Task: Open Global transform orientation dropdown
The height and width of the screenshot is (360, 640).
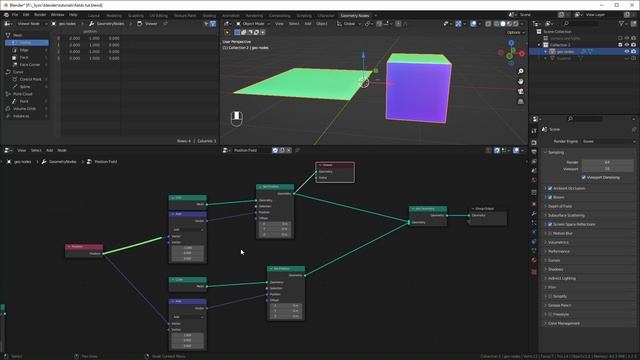Action: (349, 24)
